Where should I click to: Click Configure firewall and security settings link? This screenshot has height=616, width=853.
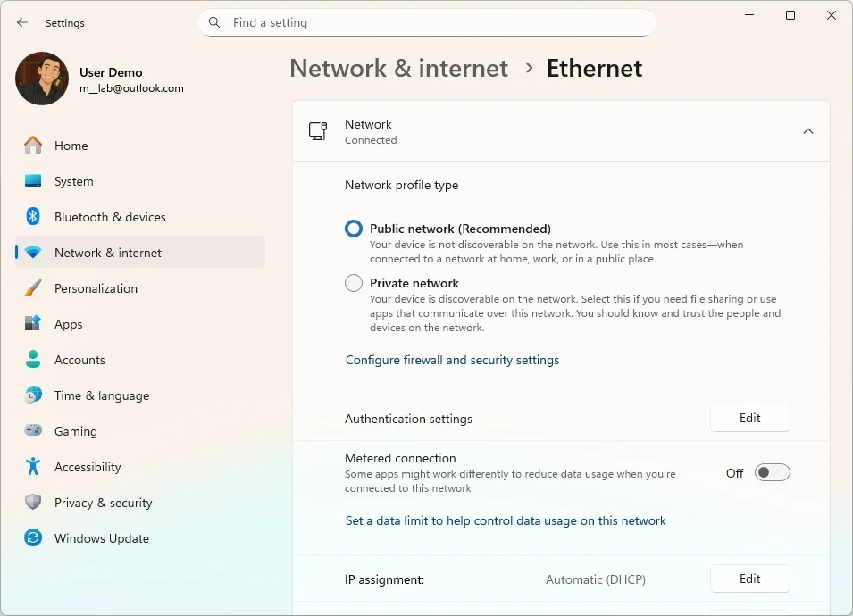coord(452,360)
